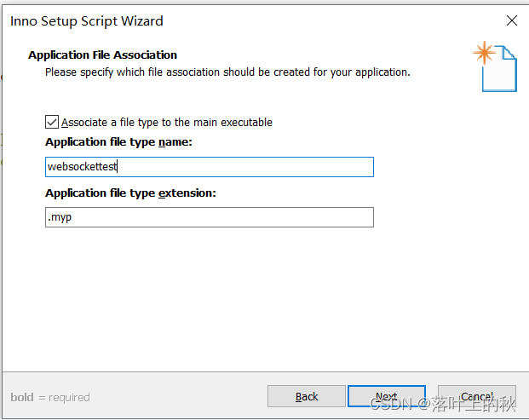The image size is (529, 420).
Task: Uncheck Associate a file type checkbox
Action: pyautogui.click(x=52, y=122)
